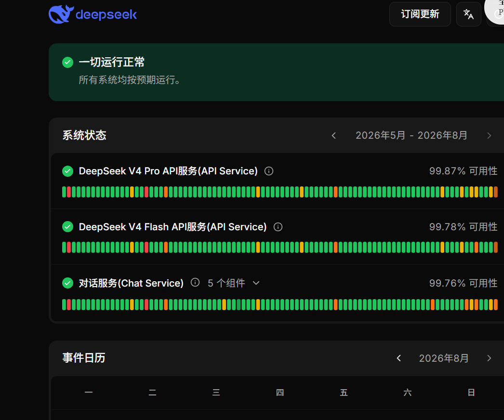Click the 三 weekday column header

tap(216, 393)
